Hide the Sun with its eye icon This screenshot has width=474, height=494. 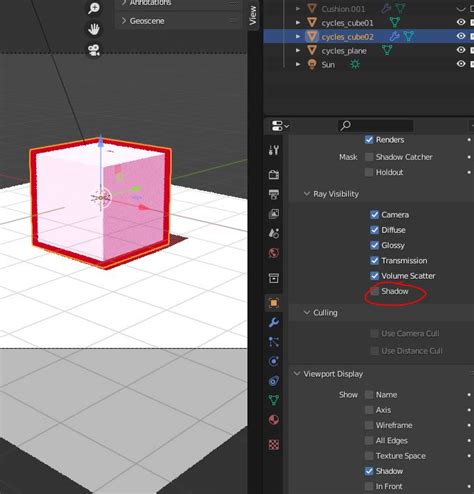coord(461,63)
